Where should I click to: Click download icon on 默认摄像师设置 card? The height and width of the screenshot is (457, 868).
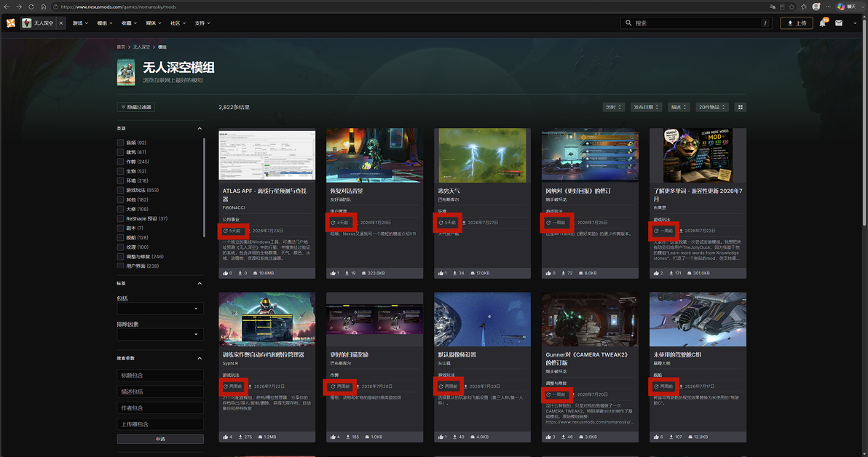tap(455, 437)
